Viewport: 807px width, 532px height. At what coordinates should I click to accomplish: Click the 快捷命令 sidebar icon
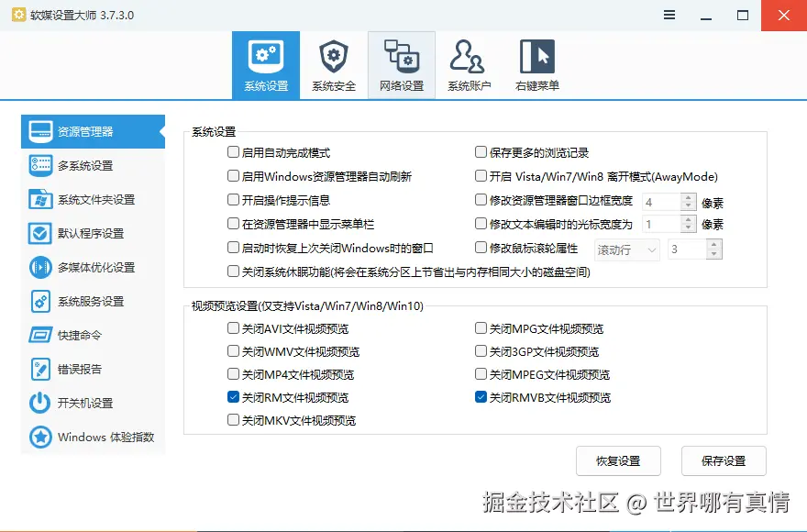(40, 336)
